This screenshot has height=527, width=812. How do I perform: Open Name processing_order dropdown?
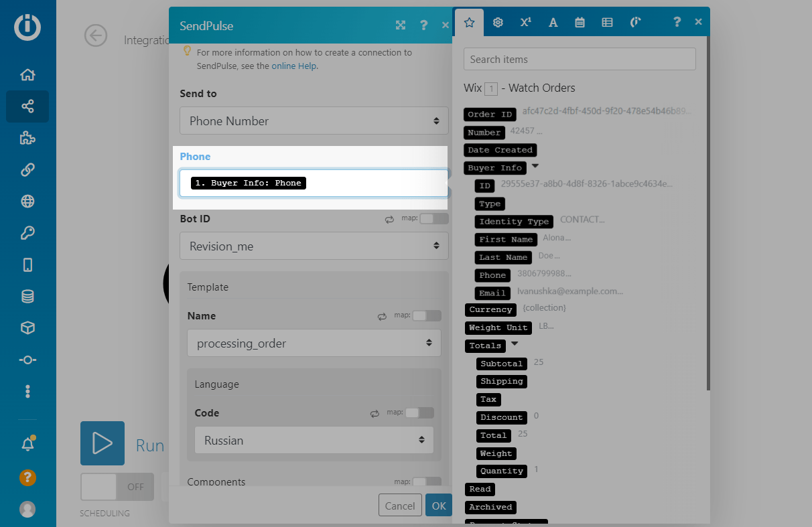314,344
